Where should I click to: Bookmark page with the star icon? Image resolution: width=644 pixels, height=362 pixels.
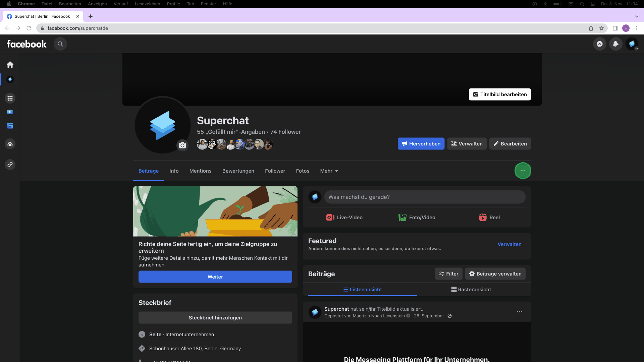[602, 28]
